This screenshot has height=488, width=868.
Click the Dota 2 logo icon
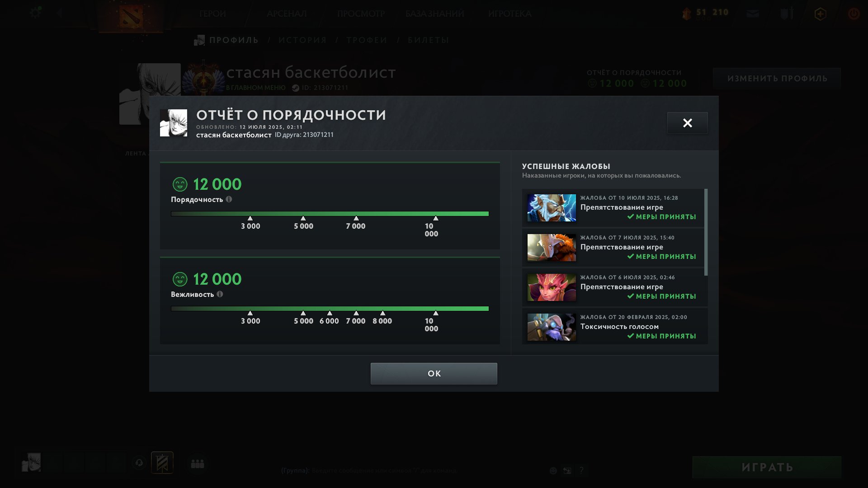click(x=131, y=16)
